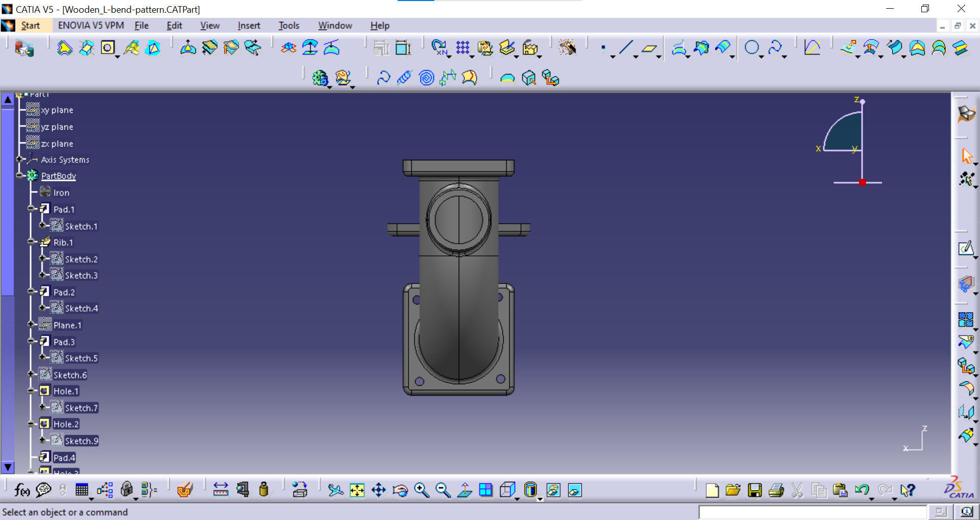Open the Formula f(x) tool
Image resolution: width=980 pixels, height=520 pixels.
click(x=21, y=490)
